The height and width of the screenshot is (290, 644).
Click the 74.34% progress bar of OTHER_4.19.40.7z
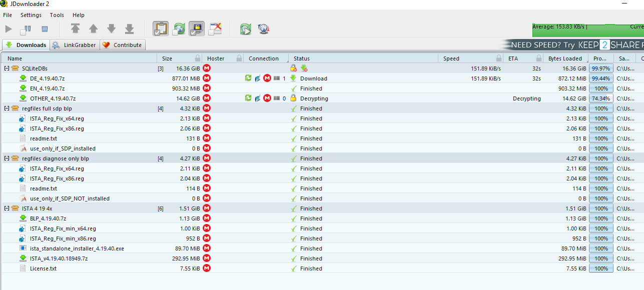point(601,98)
